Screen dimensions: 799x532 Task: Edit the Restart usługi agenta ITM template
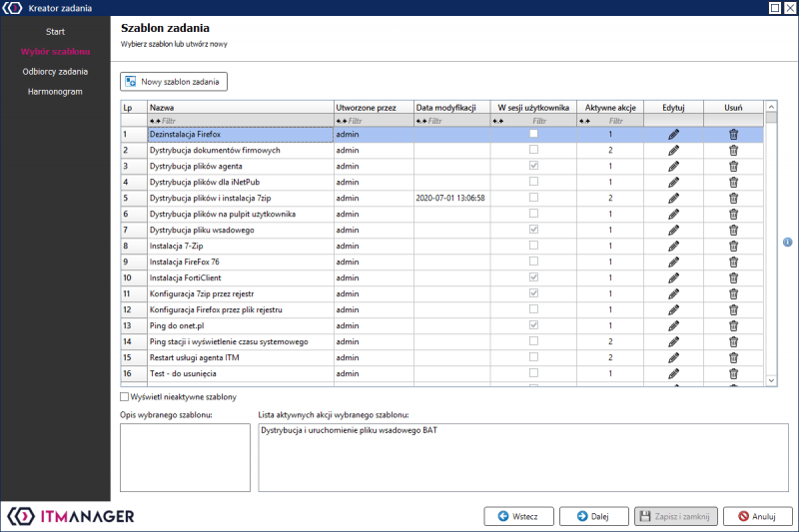(673, 357)
